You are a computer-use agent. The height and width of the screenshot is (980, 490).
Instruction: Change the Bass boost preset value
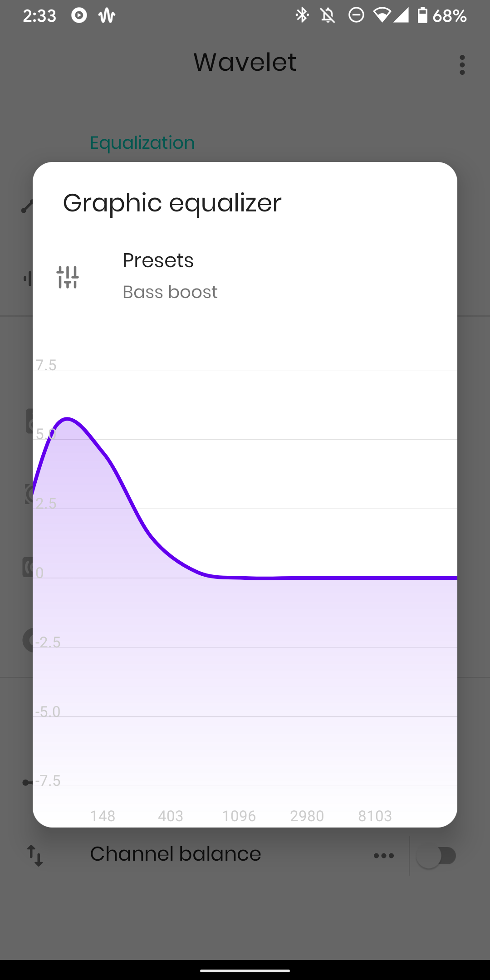(x=170, y=292)
